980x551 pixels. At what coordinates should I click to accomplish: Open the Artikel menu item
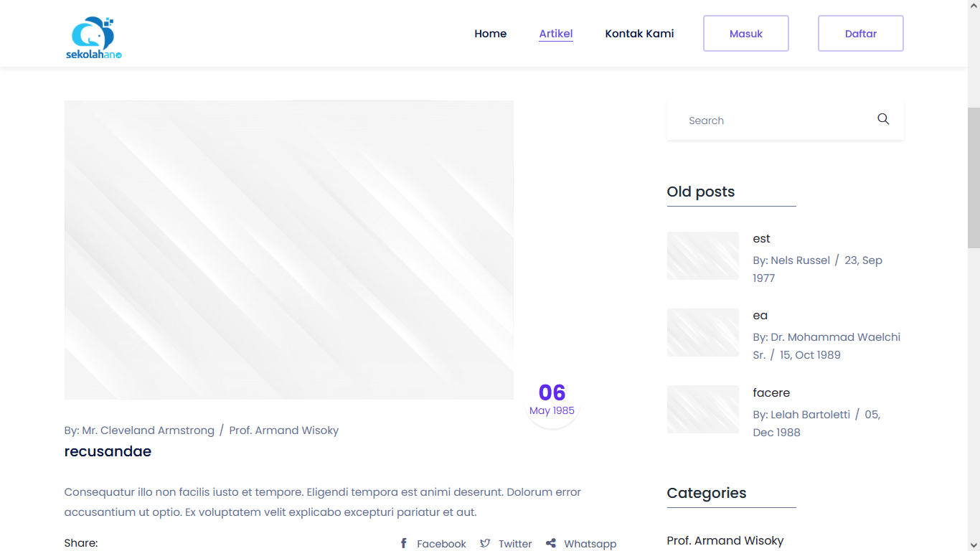pos(555,34)
